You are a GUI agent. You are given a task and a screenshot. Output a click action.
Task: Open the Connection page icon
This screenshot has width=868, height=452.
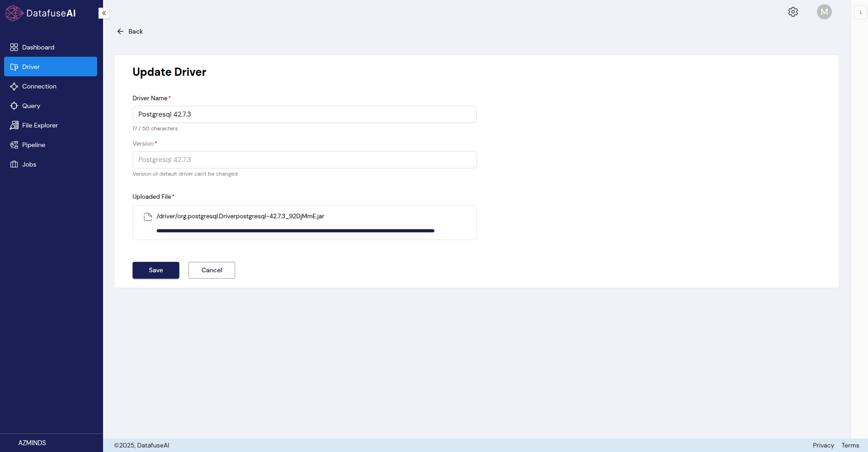coord(14,86)
